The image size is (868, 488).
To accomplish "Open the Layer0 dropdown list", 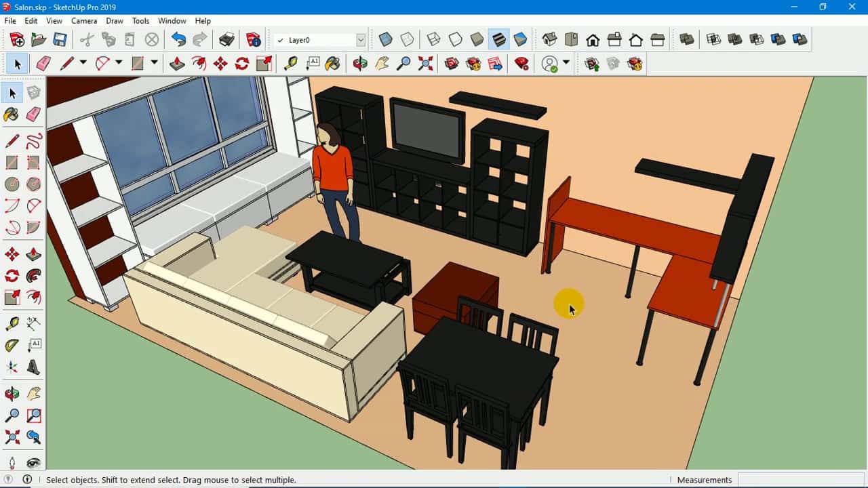I will pos(360,39).
